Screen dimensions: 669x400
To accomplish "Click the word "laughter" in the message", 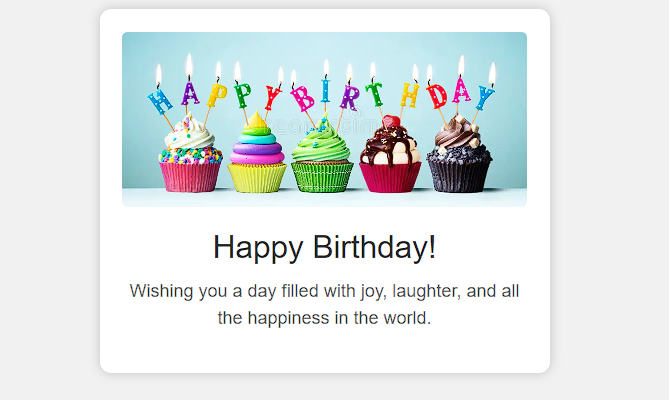I will coord(426,292).
